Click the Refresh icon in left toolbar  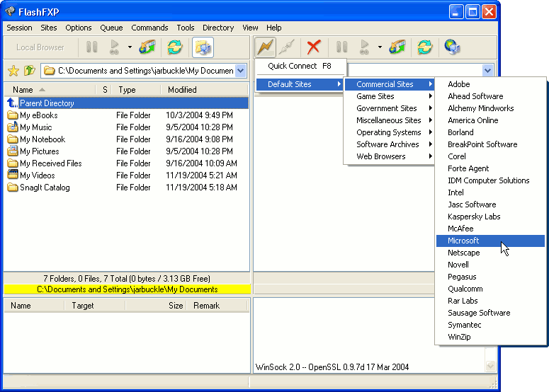[x=174, y=47]
